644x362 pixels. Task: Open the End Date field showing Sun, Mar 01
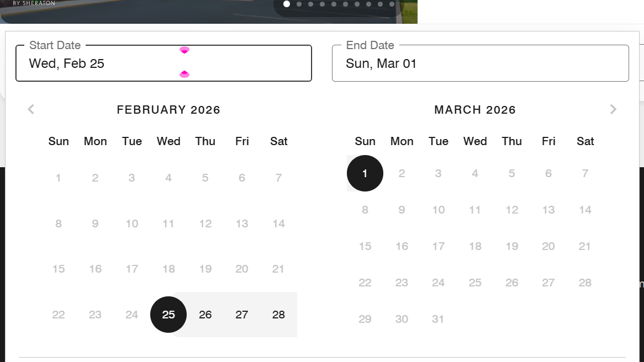(480, 63)
